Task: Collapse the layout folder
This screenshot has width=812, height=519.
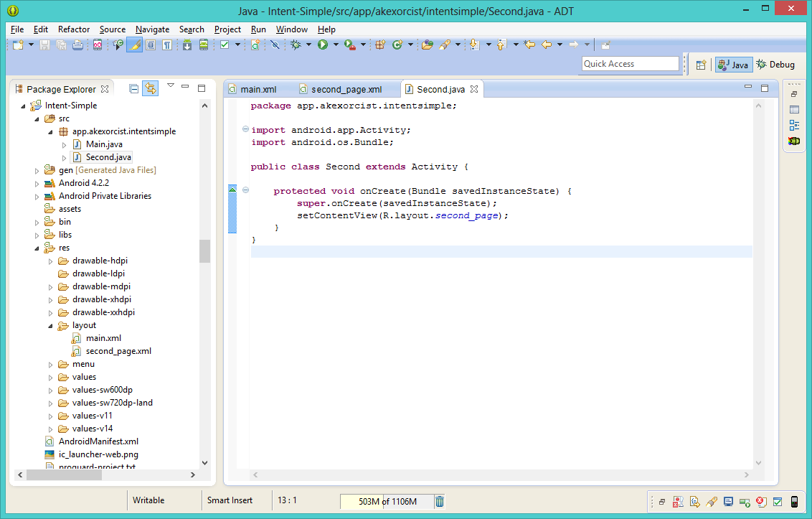Action: pyautogui.click(x=50, y=326)
